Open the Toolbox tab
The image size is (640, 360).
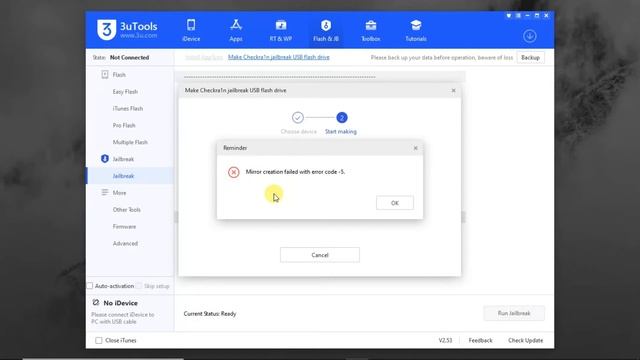point(371,31)
